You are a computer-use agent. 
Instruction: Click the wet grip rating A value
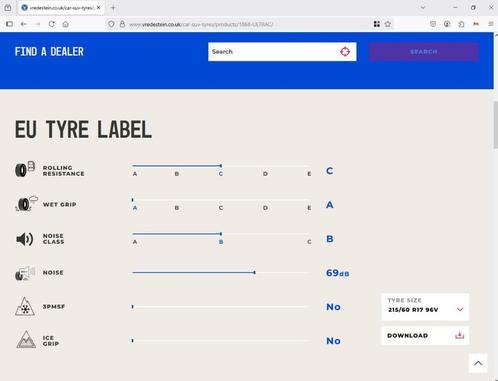click(x=330, y=205)
